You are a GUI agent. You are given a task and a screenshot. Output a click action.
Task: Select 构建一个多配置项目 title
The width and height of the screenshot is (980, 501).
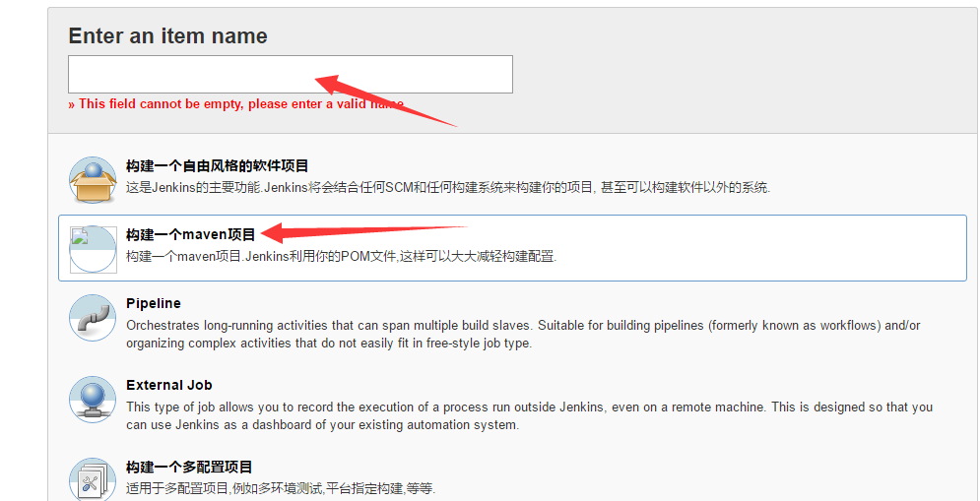[x=189, y=467]
